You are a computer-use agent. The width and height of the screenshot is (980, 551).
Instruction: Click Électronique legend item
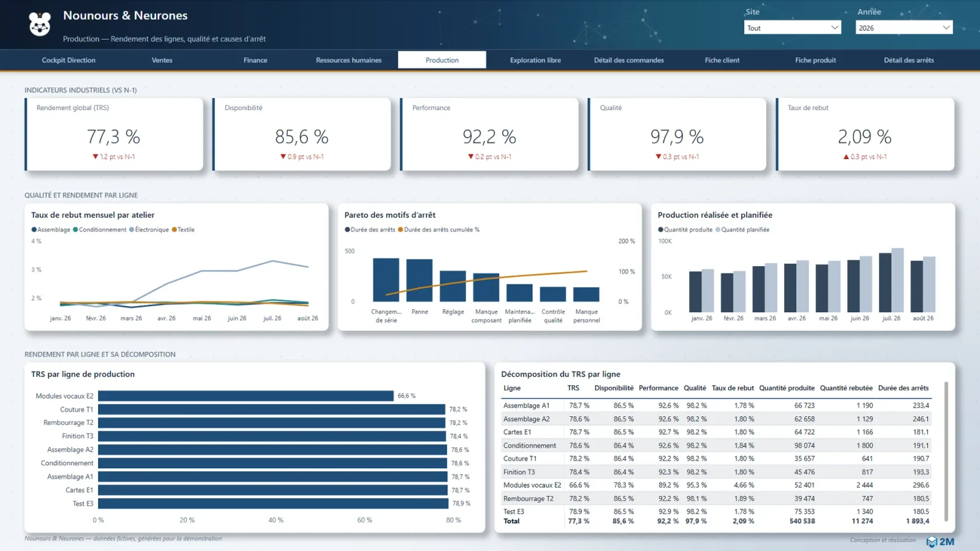[149, 230]
